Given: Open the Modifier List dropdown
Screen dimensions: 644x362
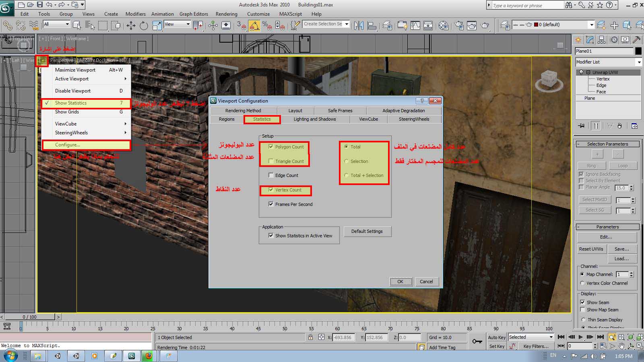Looking at the screenshot, I should coord(609,62).
